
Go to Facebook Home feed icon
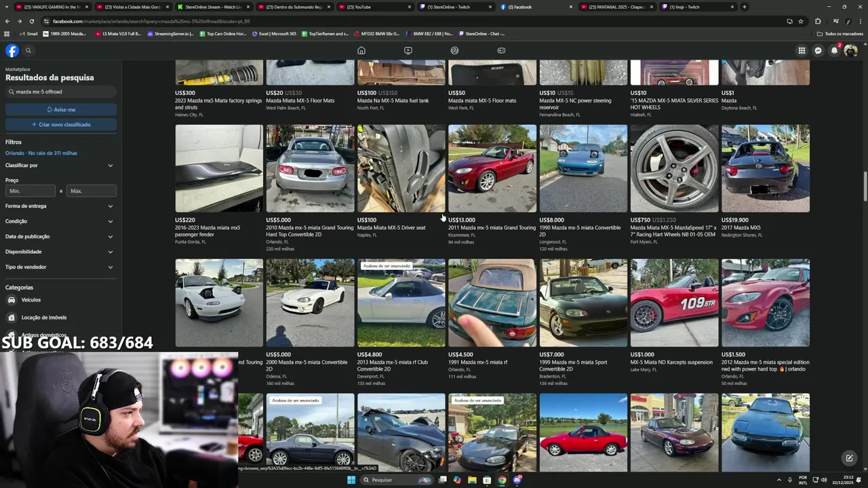coord(361,50)
